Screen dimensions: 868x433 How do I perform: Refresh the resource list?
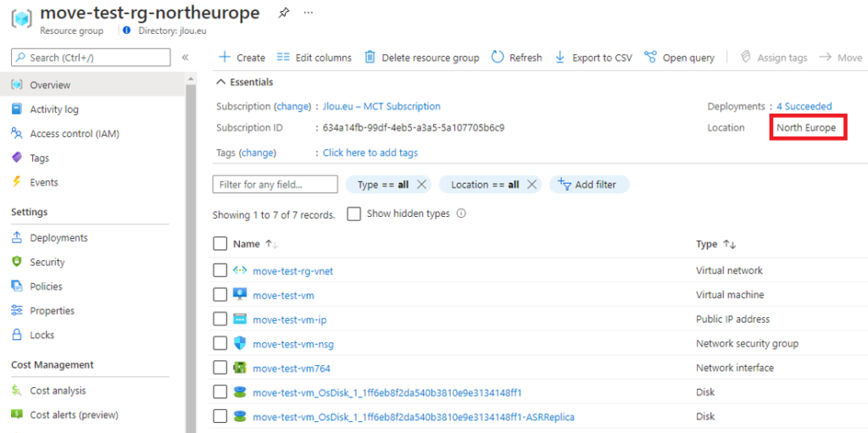pyautogui.click(x=516, y=58)
